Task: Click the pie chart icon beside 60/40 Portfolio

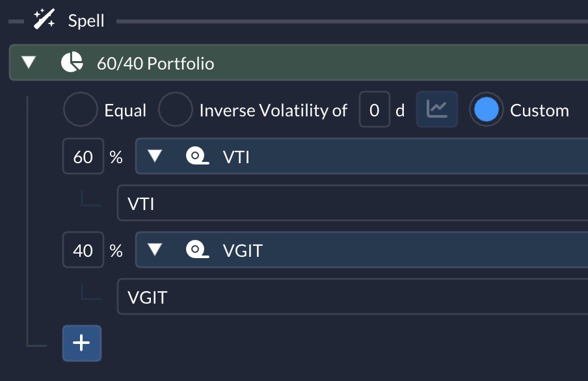Action: (x=72, y=62)
